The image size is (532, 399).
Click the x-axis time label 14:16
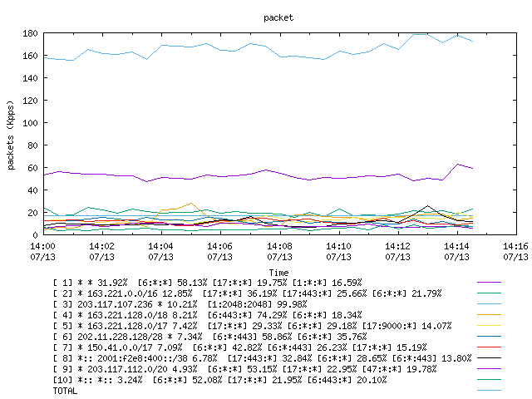pos(515,246)
